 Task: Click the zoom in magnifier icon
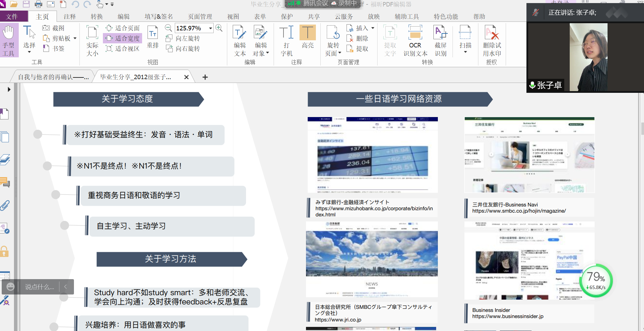219,28
